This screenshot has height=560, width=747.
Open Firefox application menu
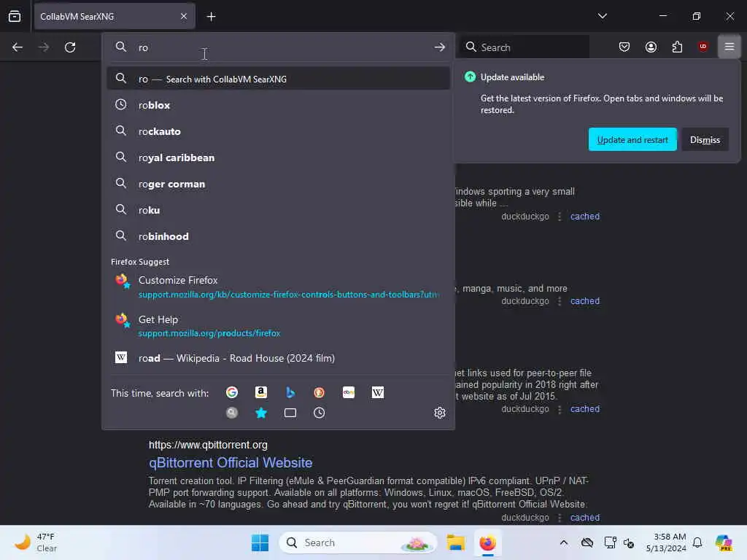coord(729,47)
